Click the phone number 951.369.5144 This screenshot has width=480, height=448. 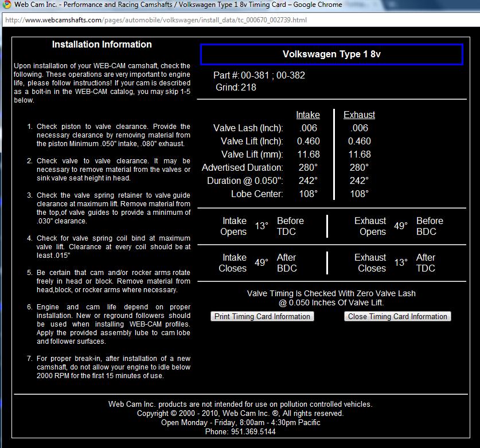(253, 432)
